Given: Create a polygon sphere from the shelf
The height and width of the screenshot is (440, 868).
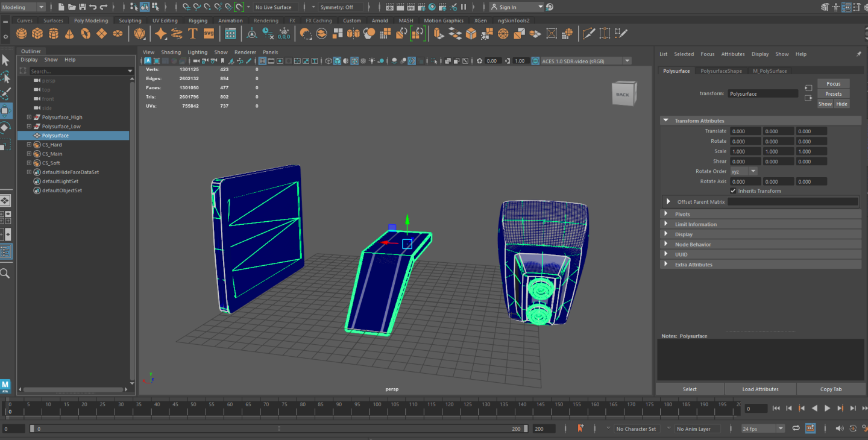Looking at the screenshot, I should (x=22, y=33).
